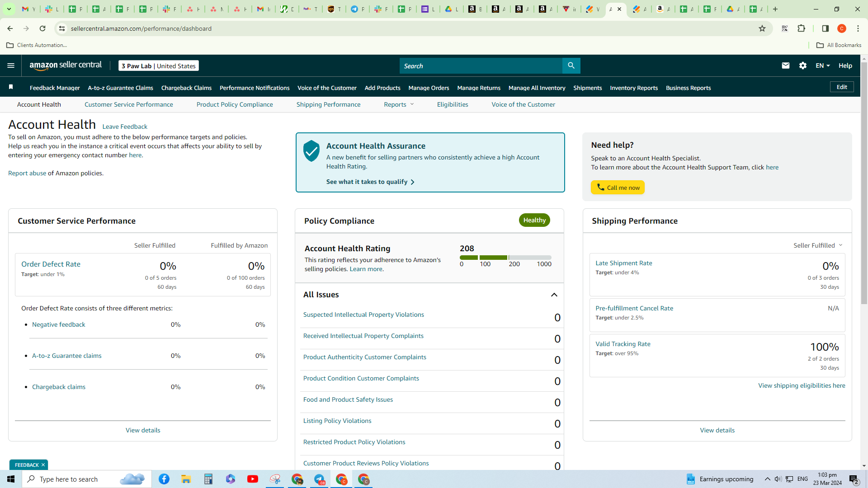Image resolution: width=868 pixels, height=488 pixels.
Task: Open File Explorer from the taskbar
Action: pos(186,479)
